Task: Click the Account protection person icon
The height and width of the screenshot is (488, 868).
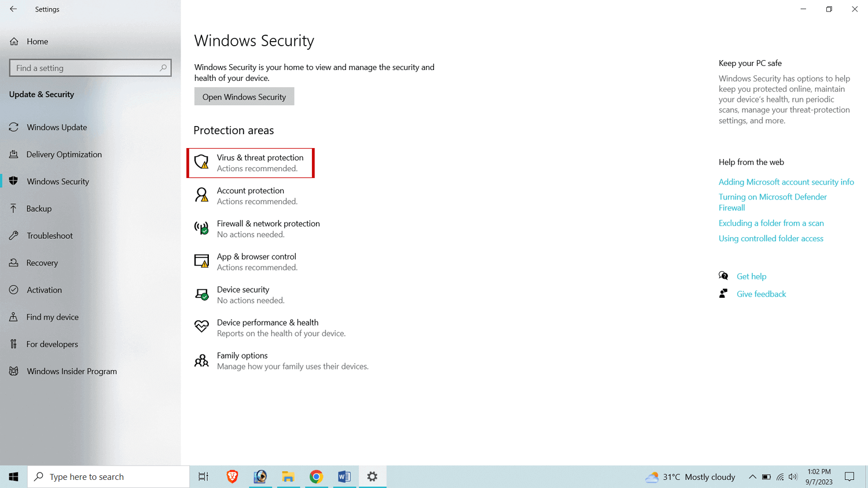Action: click(x=201, y=195)
